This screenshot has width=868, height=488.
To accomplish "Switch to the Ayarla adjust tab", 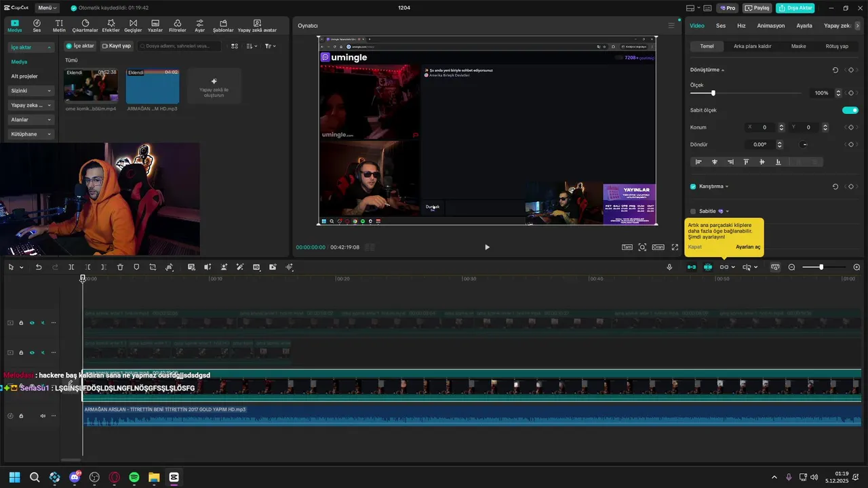I will [x=804, y=26].
